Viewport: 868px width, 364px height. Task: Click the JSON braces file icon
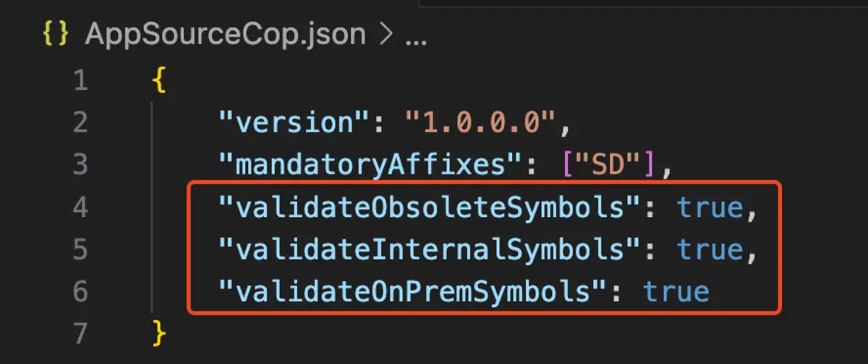coord(57,36)
